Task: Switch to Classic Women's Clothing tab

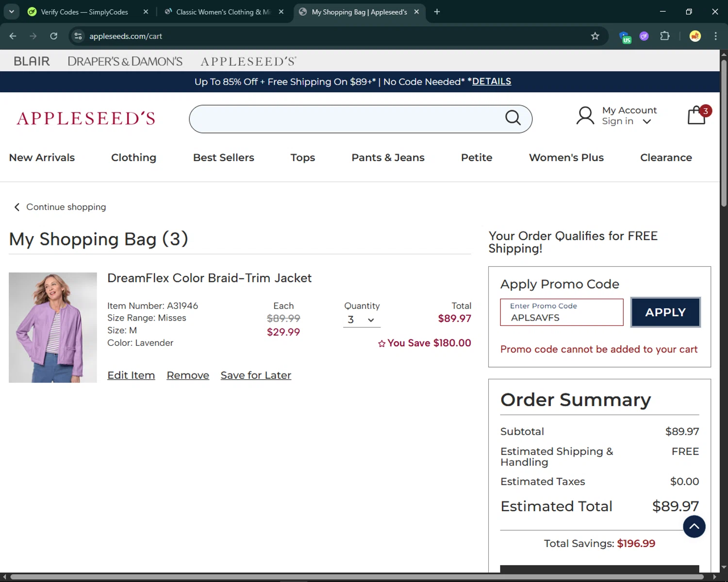Action: pos(223,12)
